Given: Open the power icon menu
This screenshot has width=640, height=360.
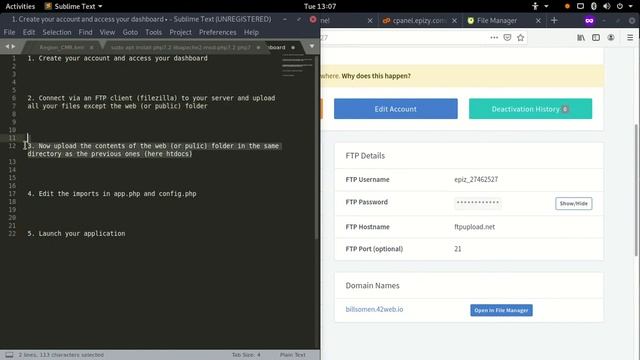Looking at the screenshot, I should click(620, 6).
